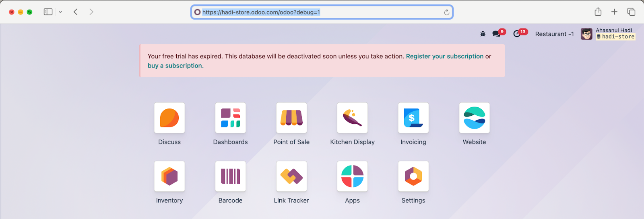Click the buy a subscription link
Viewport: 644px width, 219px height.
tap(175, 65)
